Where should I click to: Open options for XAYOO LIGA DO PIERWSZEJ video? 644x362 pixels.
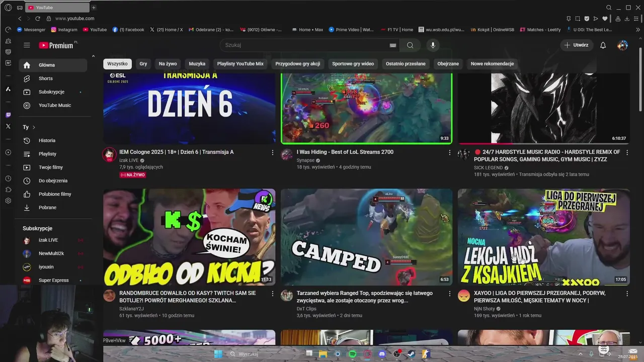tap(627, 293)
